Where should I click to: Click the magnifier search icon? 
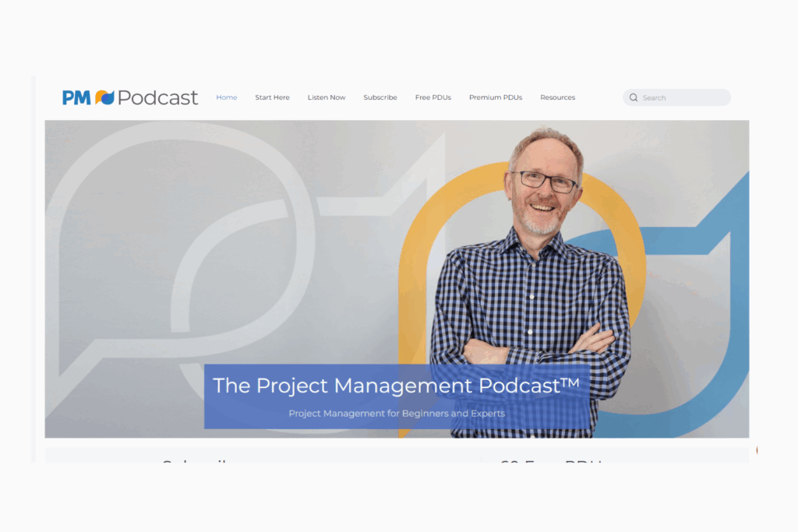click(x=634, y=97)
